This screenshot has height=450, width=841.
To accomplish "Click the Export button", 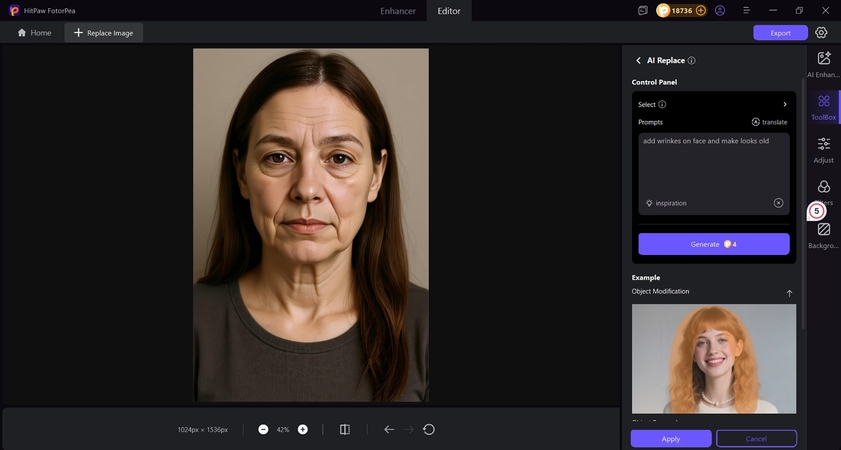I will coord(780,33).
